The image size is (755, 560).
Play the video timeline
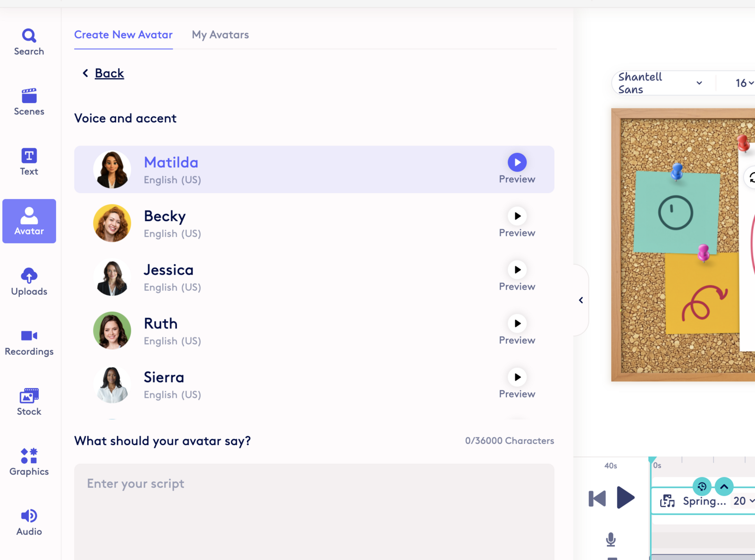pos(626,498)
